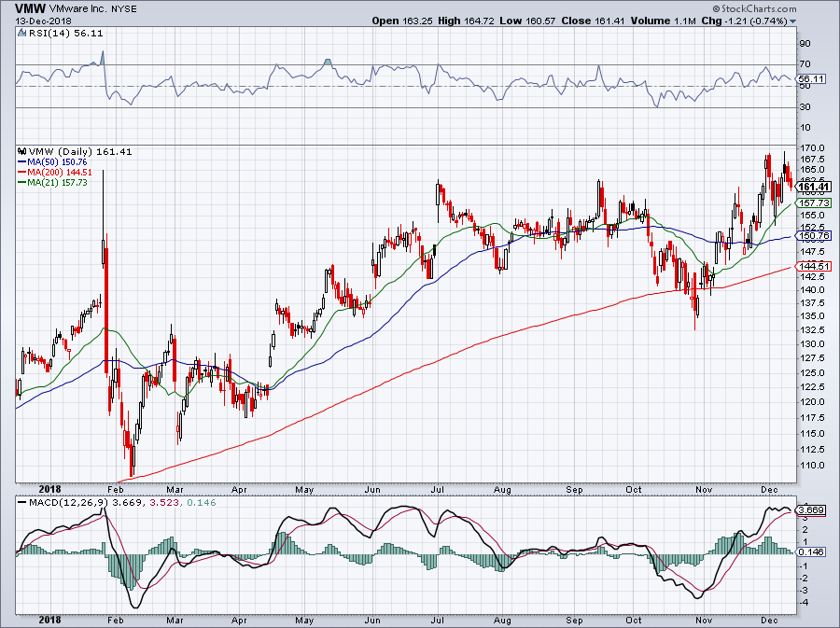Click the Apr label under the MACD panel

pos(239,621)
